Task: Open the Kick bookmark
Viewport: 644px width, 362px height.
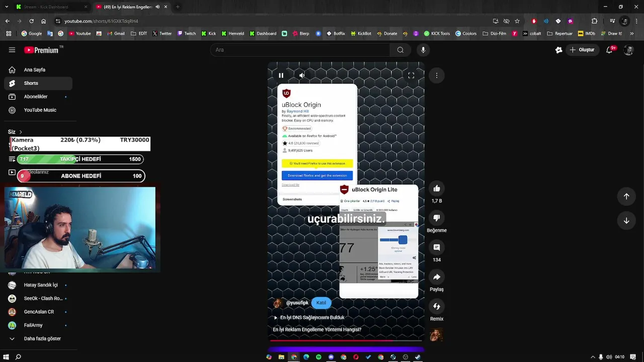Action: [209, 34]
